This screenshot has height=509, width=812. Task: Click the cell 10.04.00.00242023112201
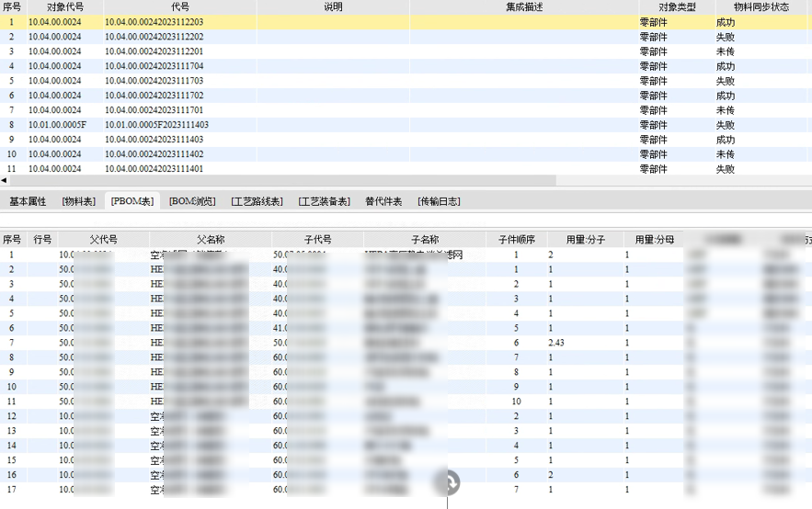tap(154, 51)
